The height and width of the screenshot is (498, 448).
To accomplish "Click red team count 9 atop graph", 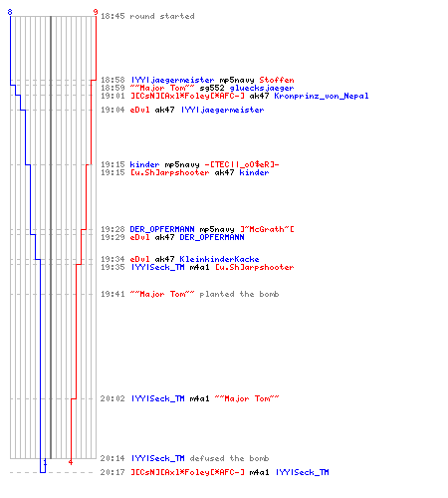I will pos(96,12).
